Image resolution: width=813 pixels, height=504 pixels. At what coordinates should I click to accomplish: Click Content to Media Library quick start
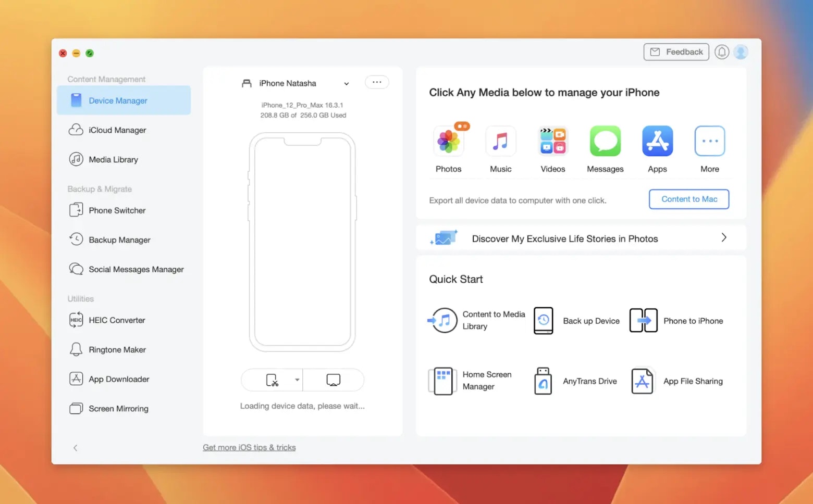[476, 320]
